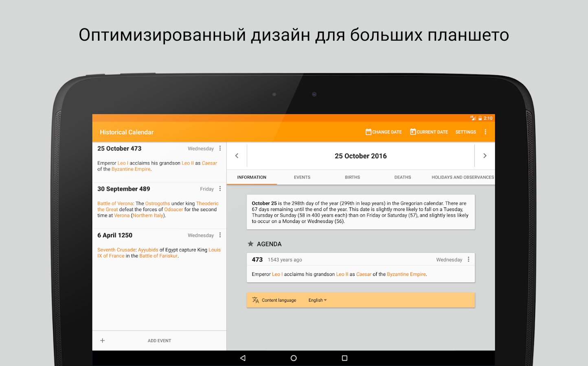Open Settings from the top bar
This screenshot has width=588, height=366.
(465, 132)
